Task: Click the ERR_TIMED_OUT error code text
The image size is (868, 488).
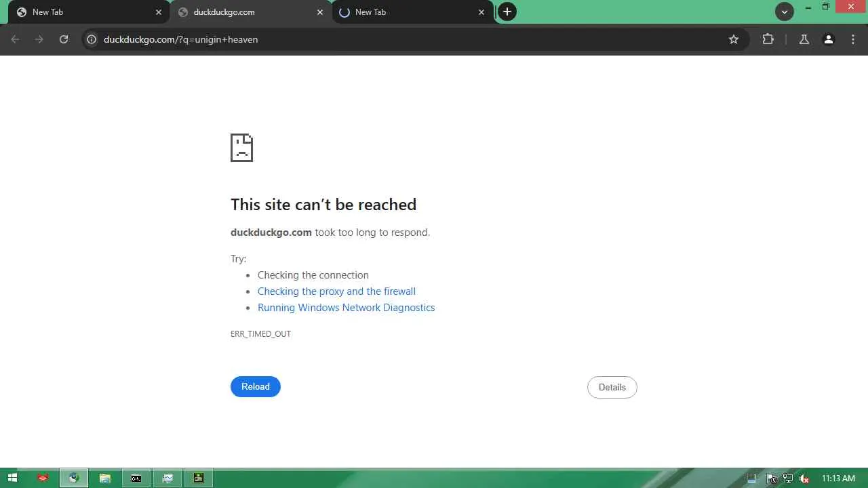Action: [260, 333]
